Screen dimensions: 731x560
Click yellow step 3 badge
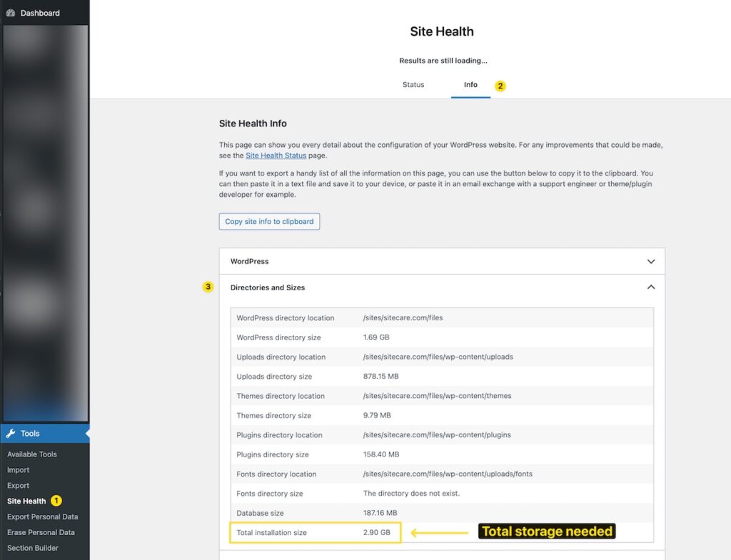208,287
